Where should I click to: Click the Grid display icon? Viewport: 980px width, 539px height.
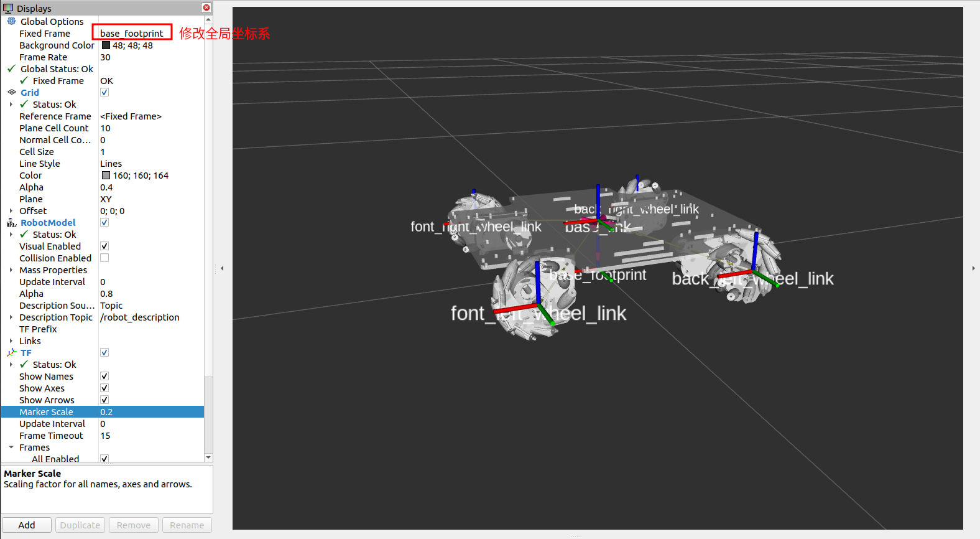click(x=11, y=92)
